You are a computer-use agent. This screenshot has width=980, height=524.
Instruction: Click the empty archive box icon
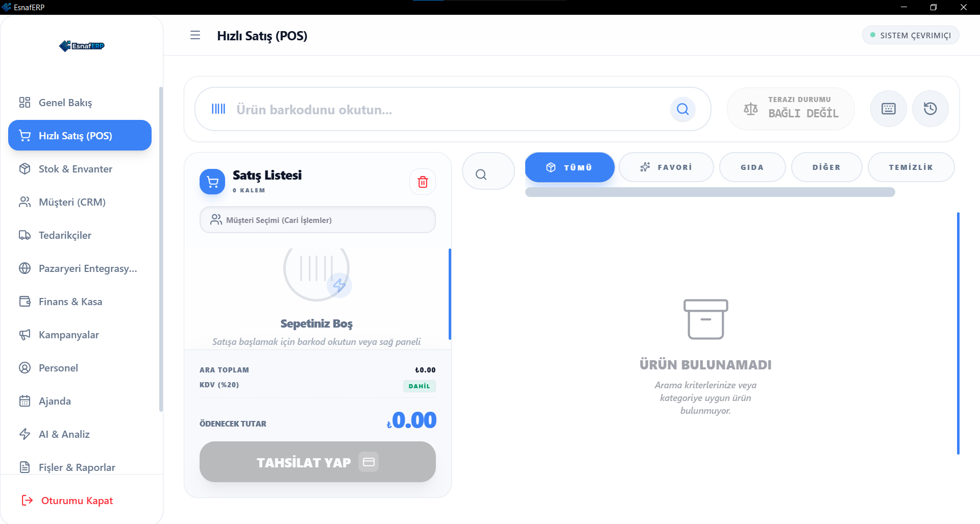point(705,319)
